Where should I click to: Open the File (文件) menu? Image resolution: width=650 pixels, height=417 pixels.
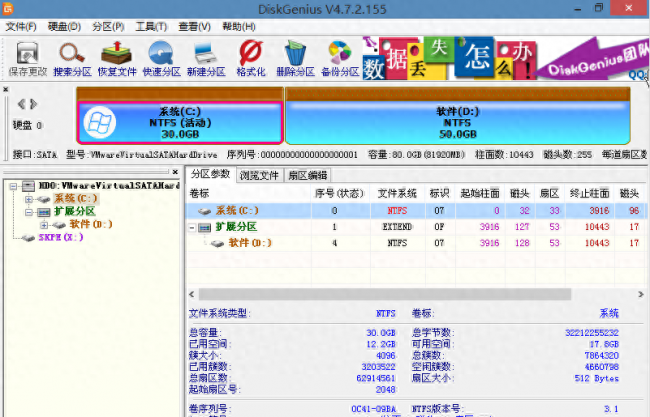21,27
